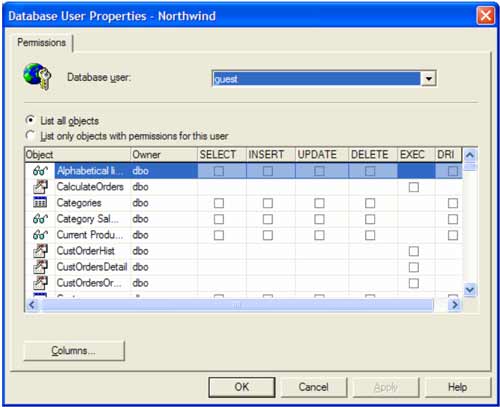This screenshot has height=407, width=500.
Task: Click the DELETE column header
Action: 373,154
